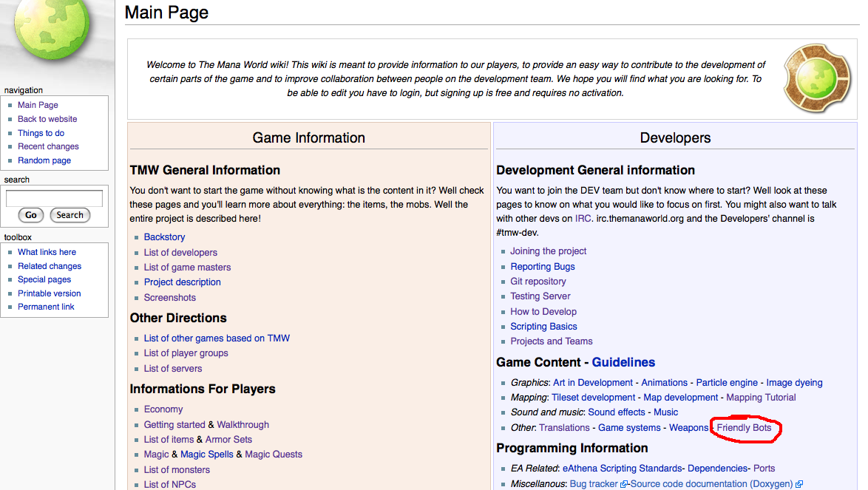Open Printable version link
The image size is (868, 490).
(x=50, y=293)
